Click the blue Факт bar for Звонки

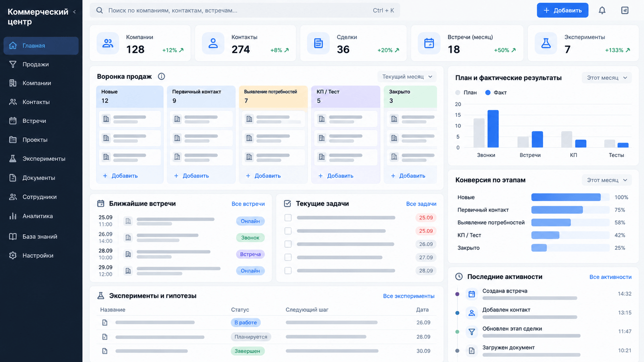coord(493,129)
